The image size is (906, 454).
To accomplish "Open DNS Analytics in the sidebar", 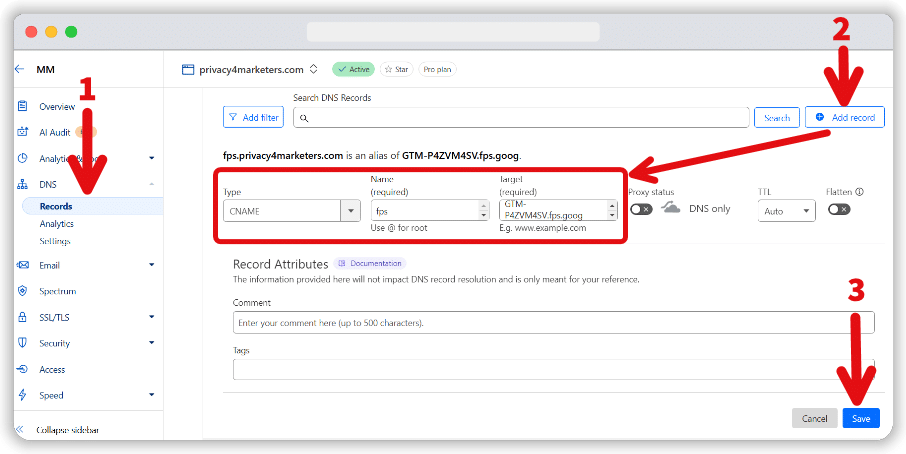I will tap(57, 224).
